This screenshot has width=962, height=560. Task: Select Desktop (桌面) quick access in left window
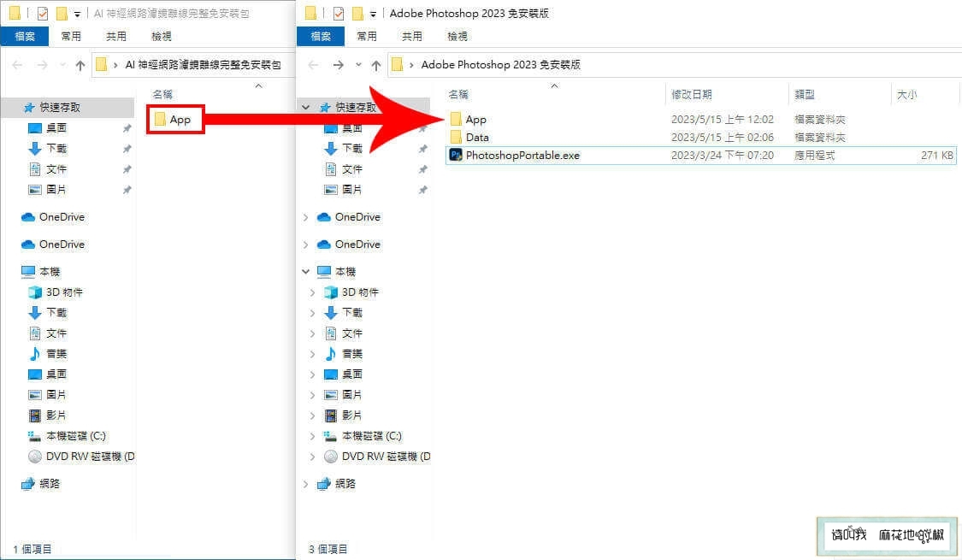pos(48,128)
